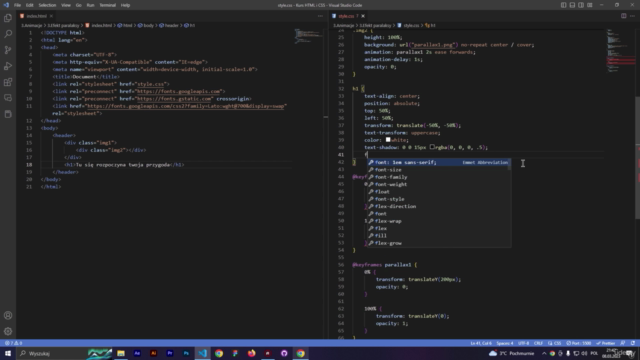This screenshot has width=640, height=360.
Task: Select the flex-grow suggestion
Action: [x=438, y=243]
